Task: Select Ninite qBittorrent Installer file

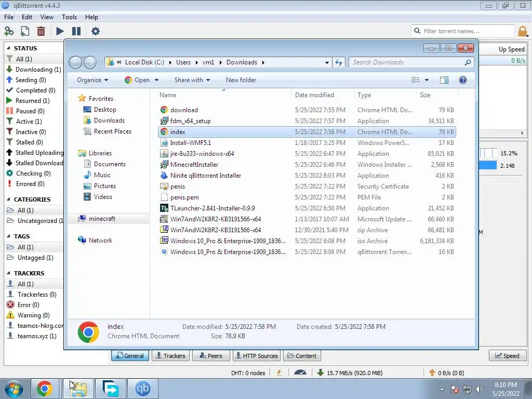Action: click(x=205, y=176)
